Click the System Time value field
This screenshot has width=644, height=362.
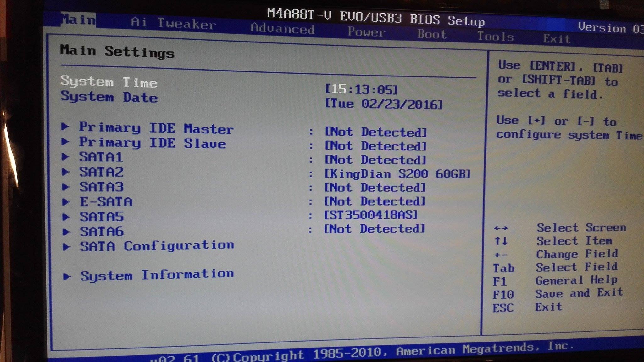click(x=361, y=90)
